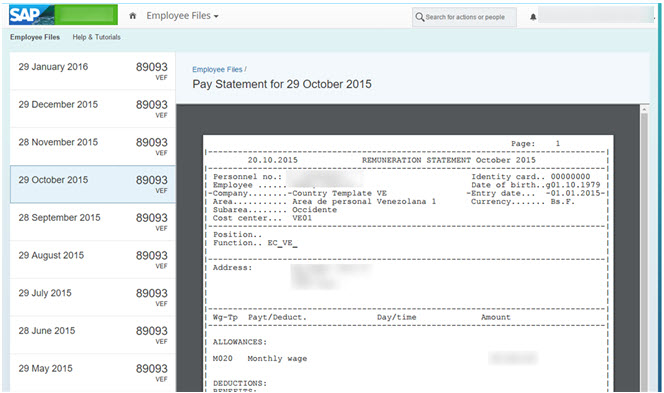The width and height of the screenshot is (664, 393).
Task: Click the 'Cost center... VE01' line
Action: click(262, 218)
